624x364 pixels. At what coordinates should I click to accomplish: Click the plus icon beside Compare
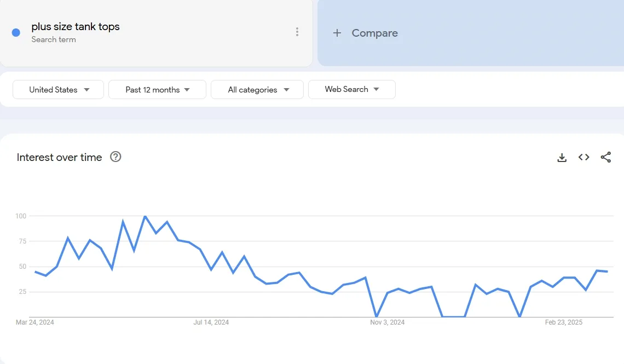coord(337,33)
